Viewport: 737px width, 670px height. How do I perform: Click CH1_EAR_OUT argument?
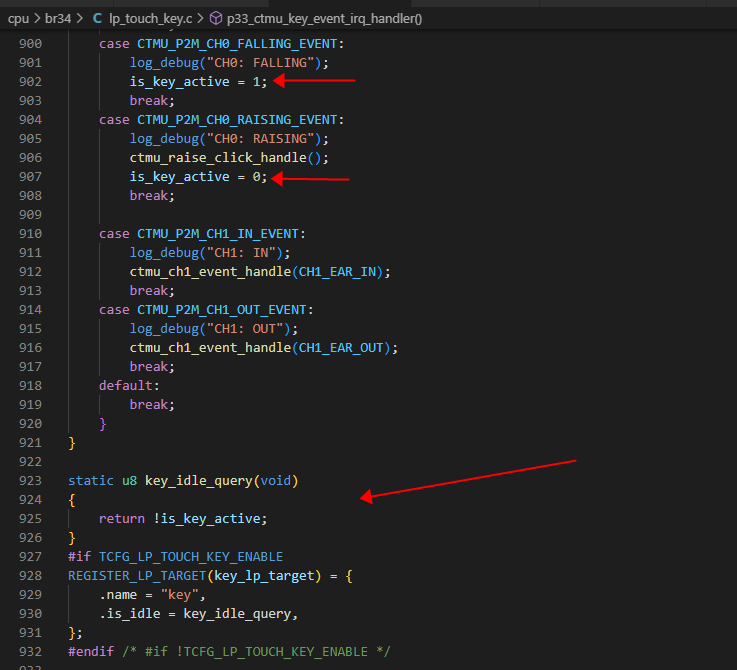(x=341, y=348)
